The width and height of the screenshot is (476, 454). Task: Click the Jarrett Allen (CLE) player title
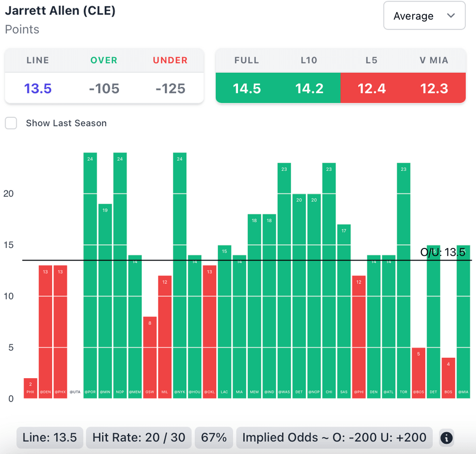point(60,11)
